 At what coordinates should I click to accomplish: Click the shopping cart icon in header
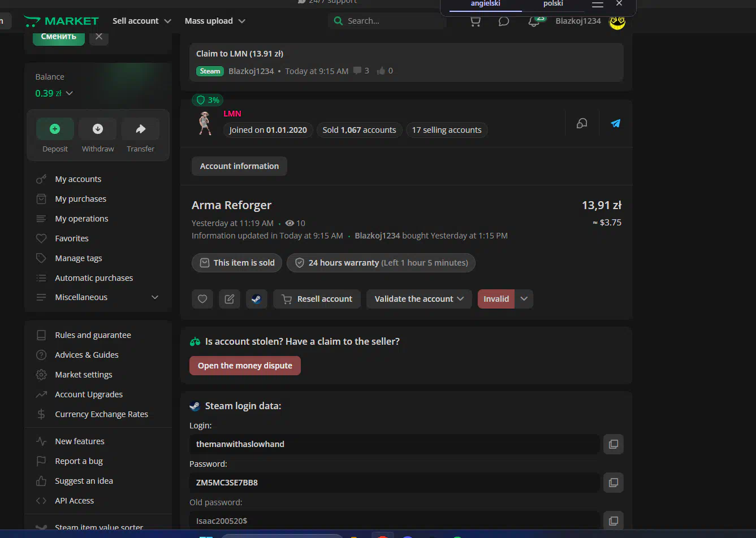(x=476, y=21)
